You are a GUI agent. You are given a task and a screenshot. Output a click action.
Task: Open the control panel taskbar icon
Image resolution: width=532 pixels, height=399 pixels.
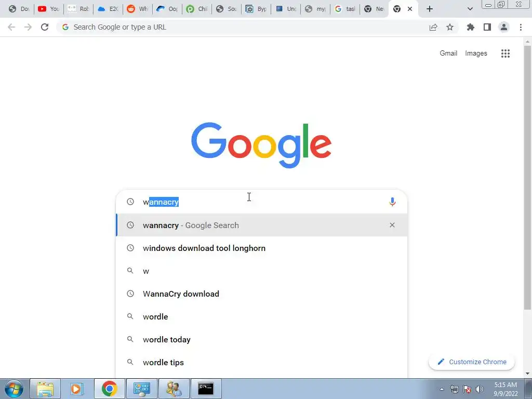[141, 389]
